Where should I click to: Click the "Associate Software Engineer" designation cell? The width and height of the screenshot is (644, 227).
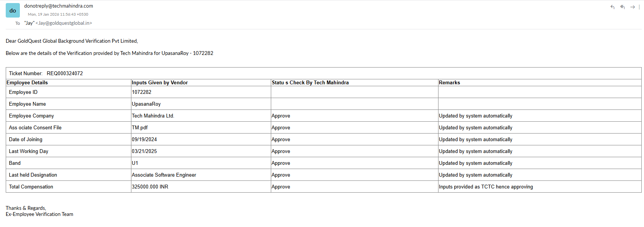pos(164,175)
